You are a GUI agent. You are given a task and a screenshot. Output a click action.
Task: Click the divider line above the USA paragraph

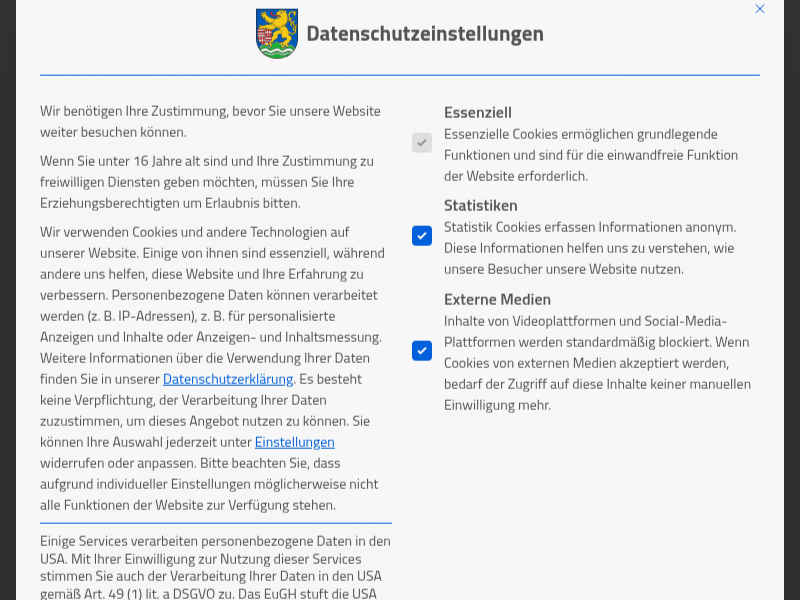(215, 522)
